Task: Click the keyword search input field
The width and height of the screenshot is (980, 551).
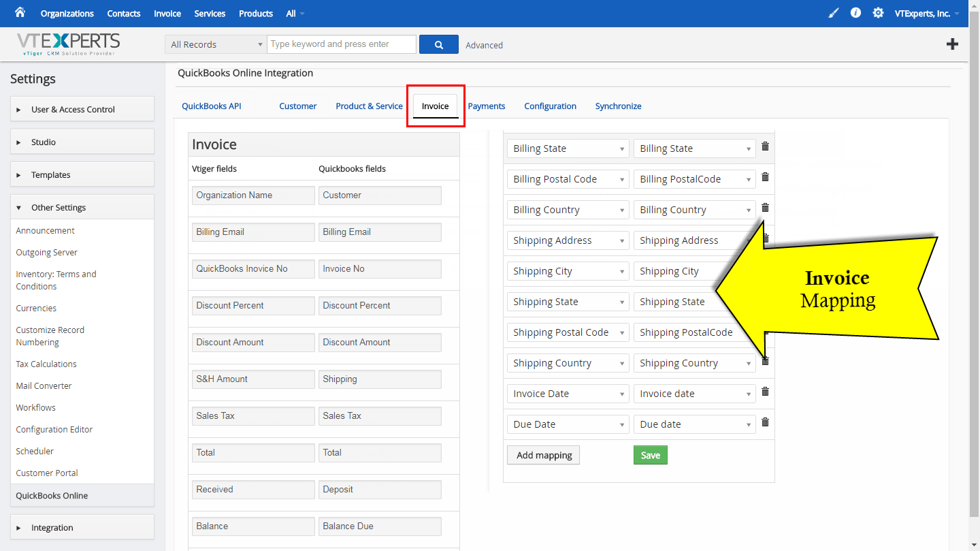Action: tap(342, 44)
